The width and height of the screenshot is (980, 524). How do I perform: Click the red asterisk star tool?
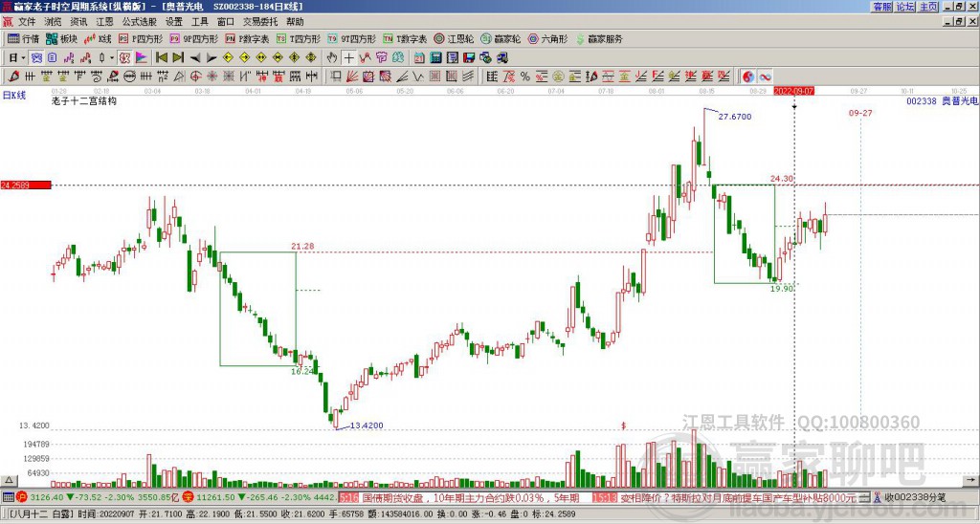click(212, 76)
